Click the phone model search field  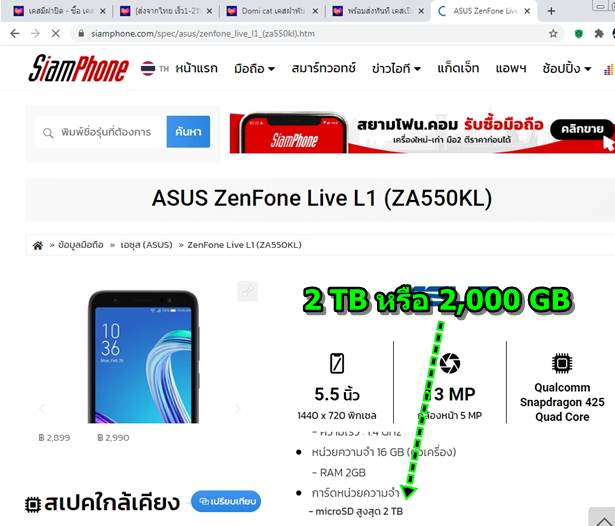[100, 132]
